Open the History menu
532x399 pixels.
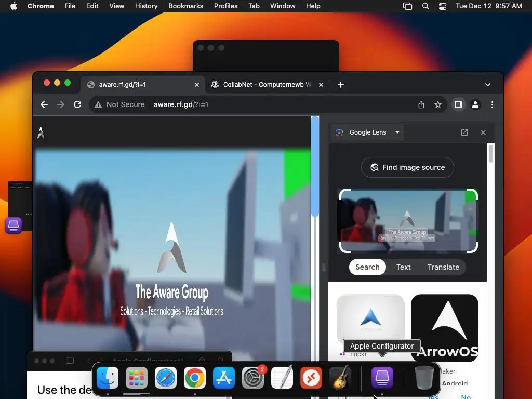coord(146,6)
